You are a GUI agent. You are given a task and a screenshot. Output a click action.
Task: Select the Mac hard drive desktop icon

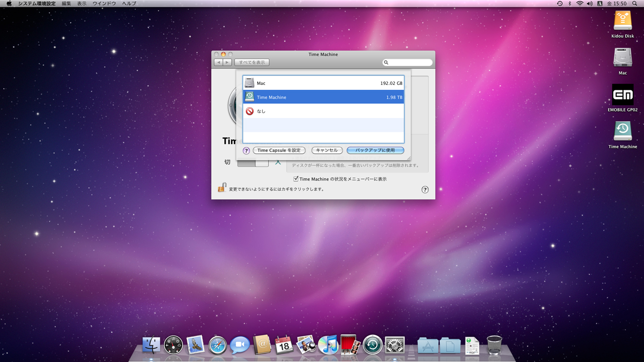tap(623, 58)
